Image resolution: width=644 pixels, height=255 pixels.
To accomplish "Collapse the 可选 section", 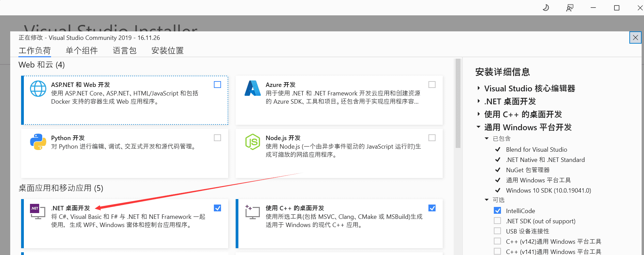I will [487, 200].
